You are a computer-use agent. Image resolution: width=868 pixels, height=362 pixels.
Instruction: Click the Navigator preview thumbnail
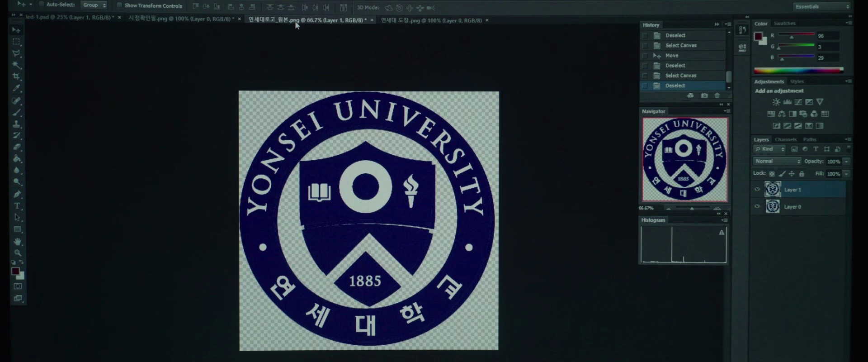(x=685, y=159)
